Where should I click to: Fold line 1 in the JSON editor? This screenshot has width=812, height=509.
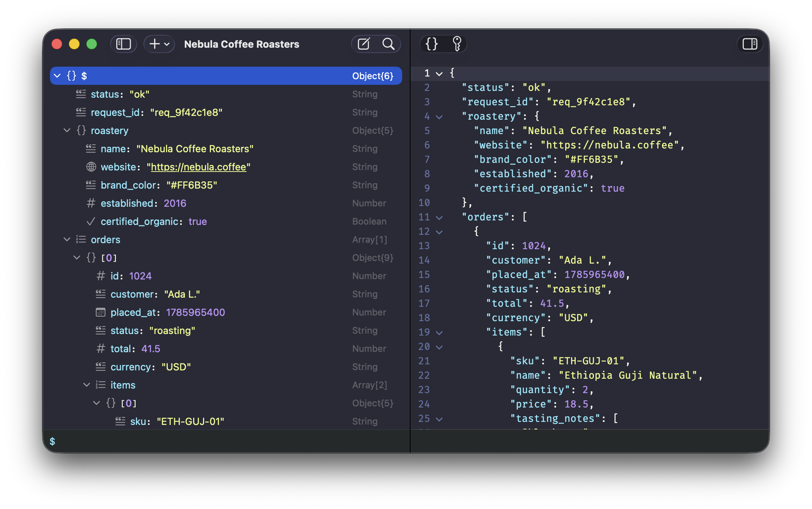[439, 73]
